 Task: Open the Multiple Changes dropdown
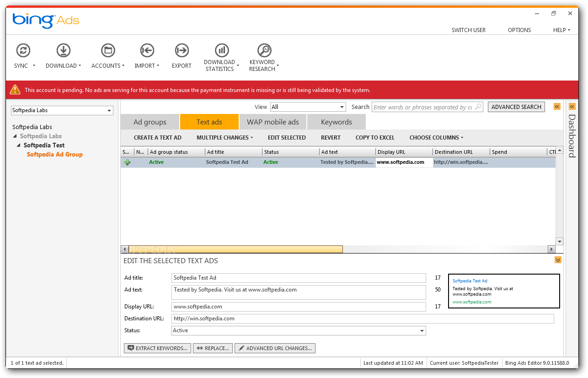[x=225, y=137]
